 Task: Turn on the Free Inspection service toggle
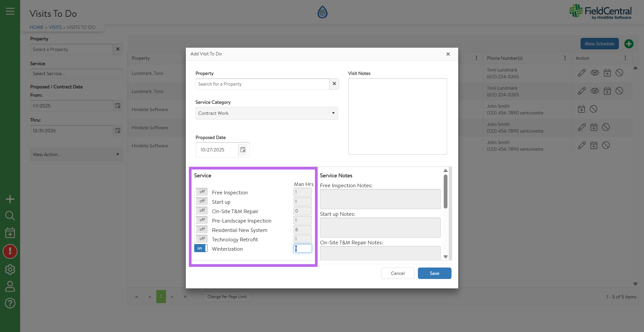pyautogui.click(x=201, y=192)
